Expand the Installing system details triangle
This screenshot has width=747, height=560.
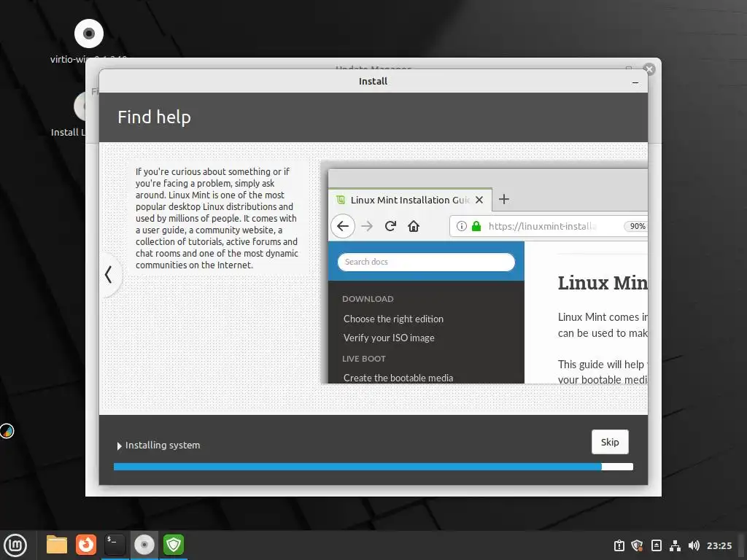119,446
